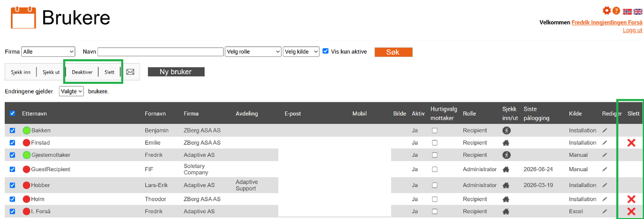This screenshot has width=644, height=219.
Task: Delete user Finstad with the red X
Action: 631,143
